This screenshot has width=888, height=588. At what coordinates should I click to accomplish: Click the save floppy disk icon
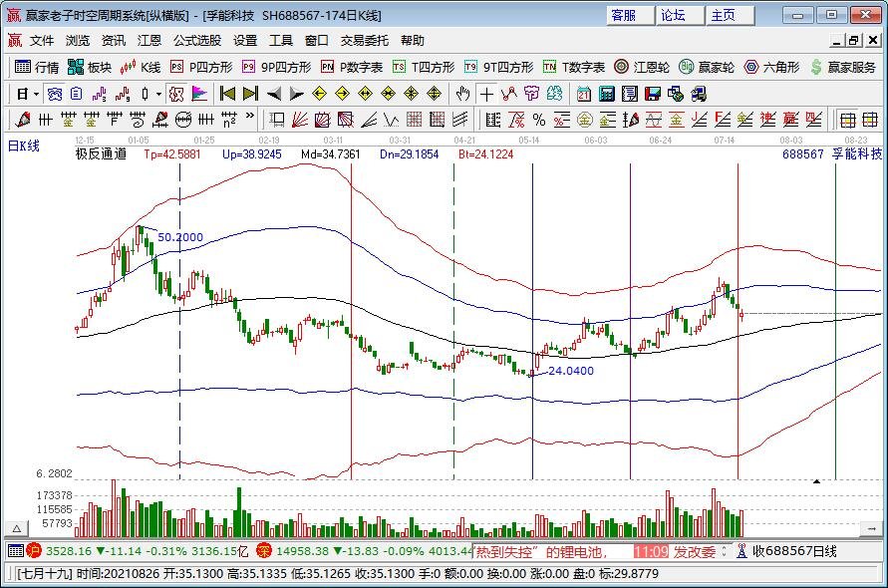(652, 94)
